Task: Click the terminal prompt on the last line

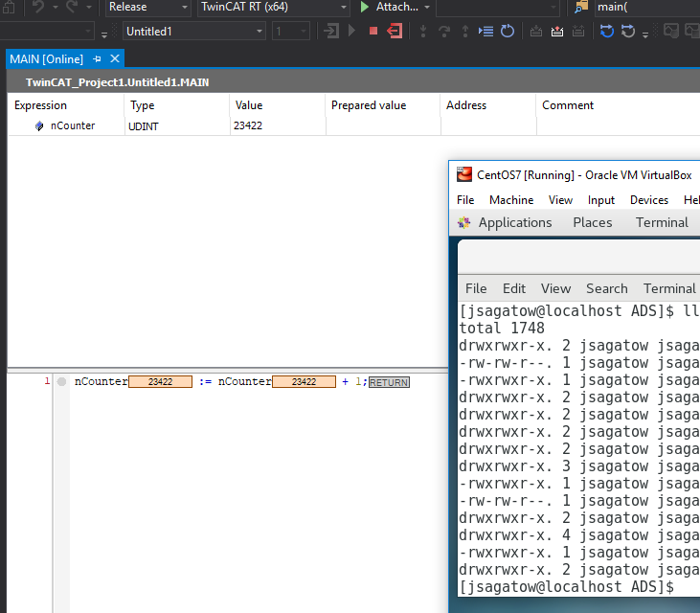Action: click(566, 586)
